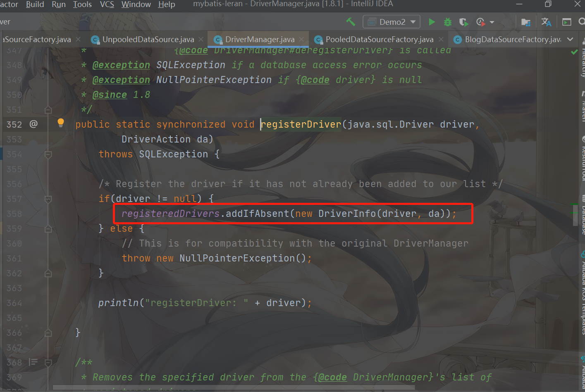585x392 pixels.
Task: Open the Demo2 run configuration dropdown
Action: coord(392,22)
